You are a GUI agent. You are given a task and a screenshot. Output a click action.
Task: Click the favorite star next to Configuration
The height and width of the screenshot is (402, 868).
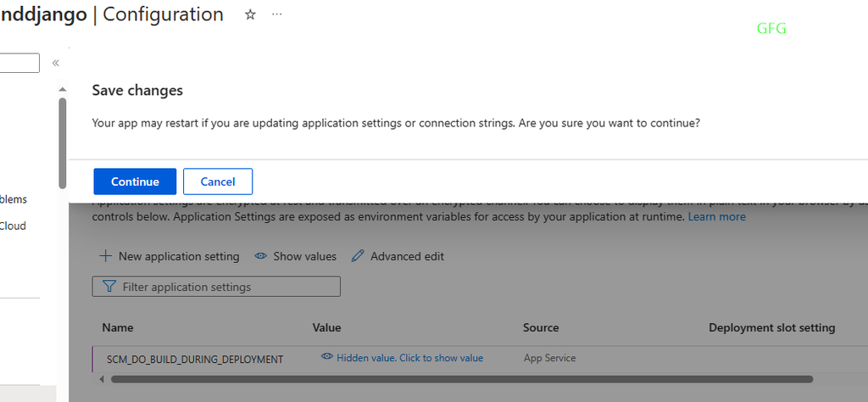(x=250, y=15)
